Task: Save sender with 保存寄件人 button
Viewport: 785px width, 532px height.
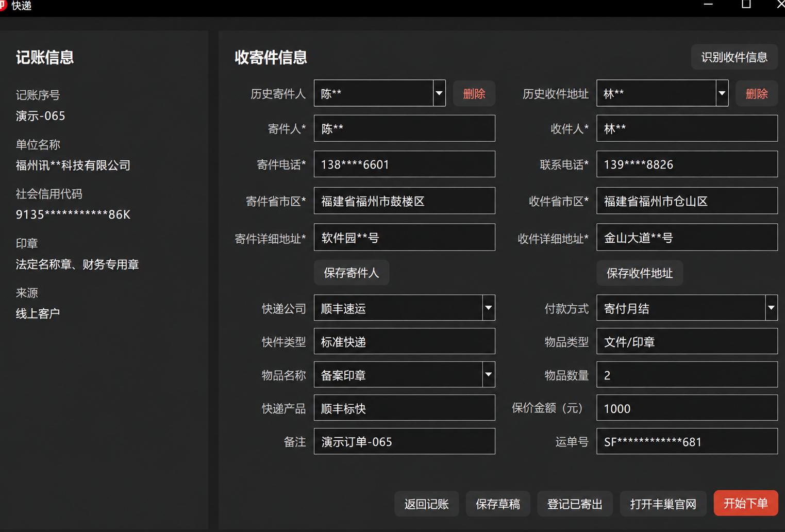Action: pos(352,273)
